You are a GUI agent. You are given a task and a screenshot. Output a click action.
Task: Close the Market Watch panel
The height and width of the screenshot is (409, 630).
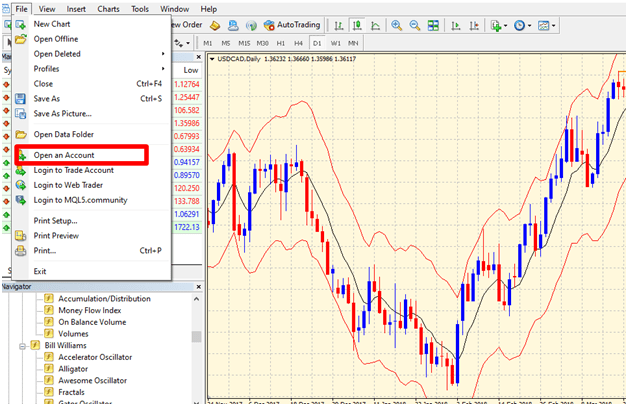(198, 57)
